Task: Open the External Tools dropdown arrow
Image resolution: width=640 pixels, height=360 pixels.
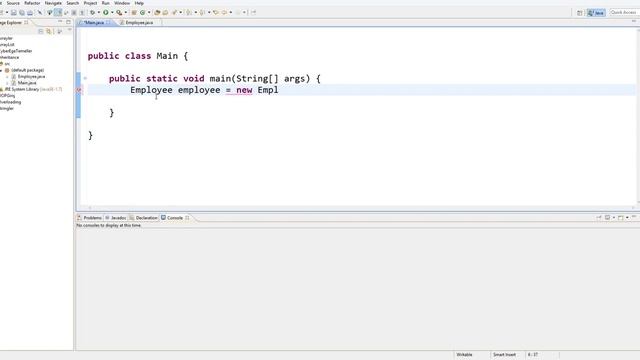Action: (x=125, y=13)
